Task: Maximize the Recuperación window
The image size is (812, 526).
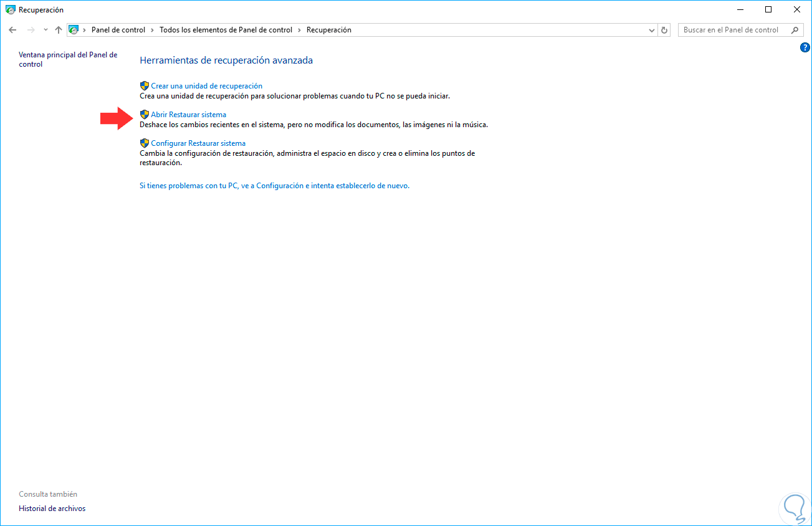Action: point(768,10)
